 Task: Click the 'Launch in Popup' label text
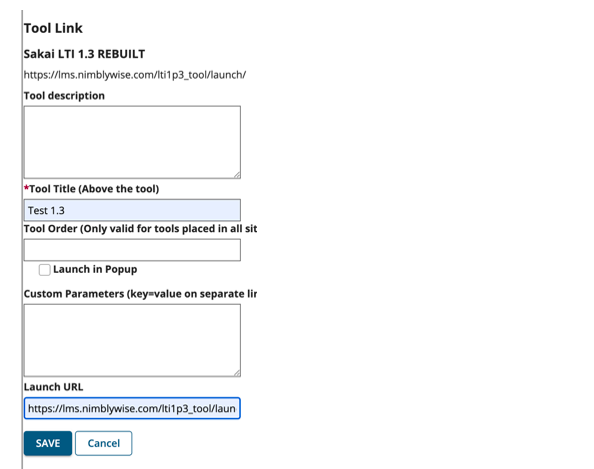tap(95, 269)
